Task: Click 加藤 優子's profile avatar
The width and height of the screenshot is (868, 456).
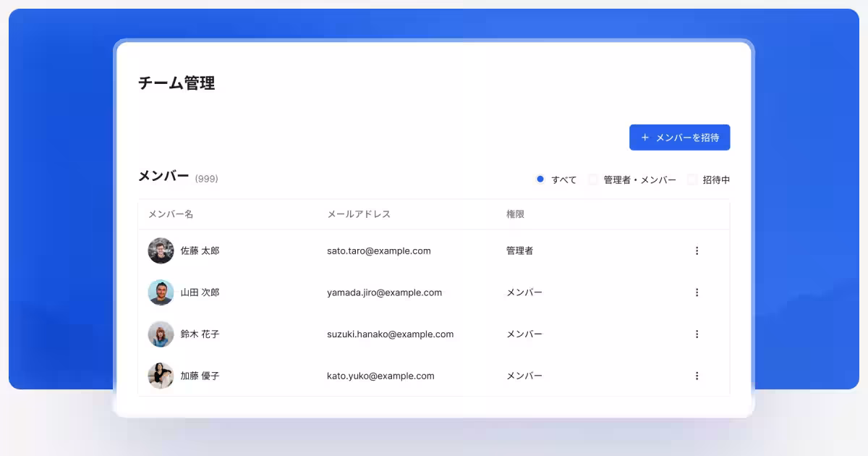Action: [x=161, y=376]
